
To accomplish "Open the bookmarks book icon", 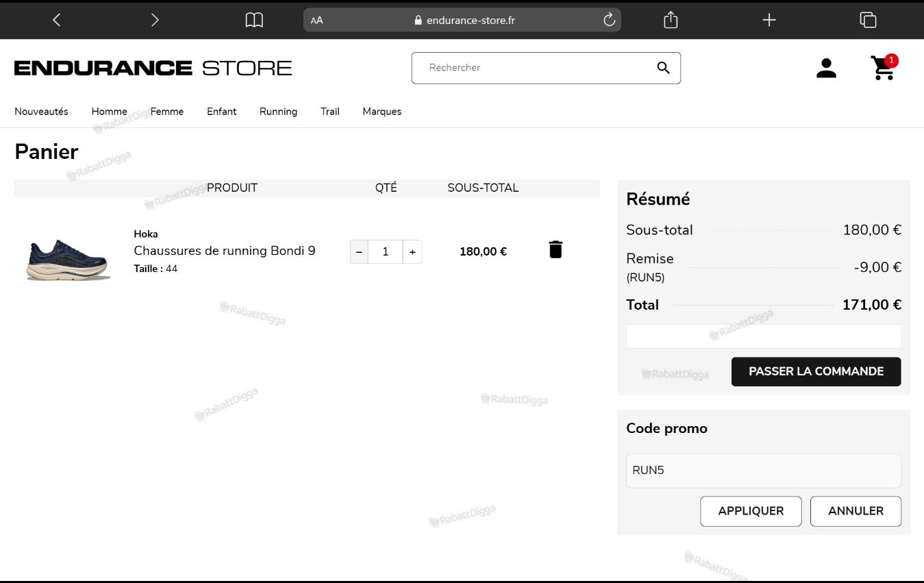I will (254, 20).
